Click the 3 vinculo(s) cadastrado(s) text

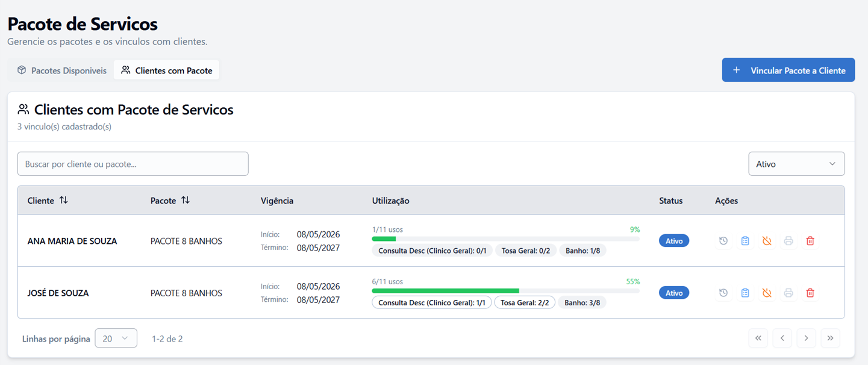[64, 126]
